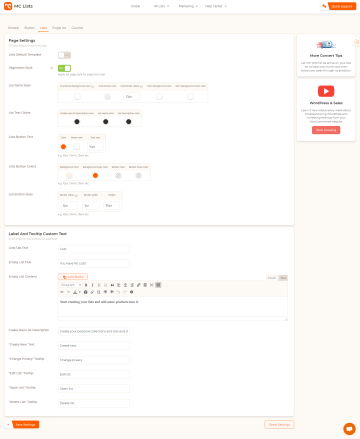Click Paste as text editor icon
Image resolution: width=360 pixels, height=439 pixels.
pyautogui.click(x=86, y=292)
